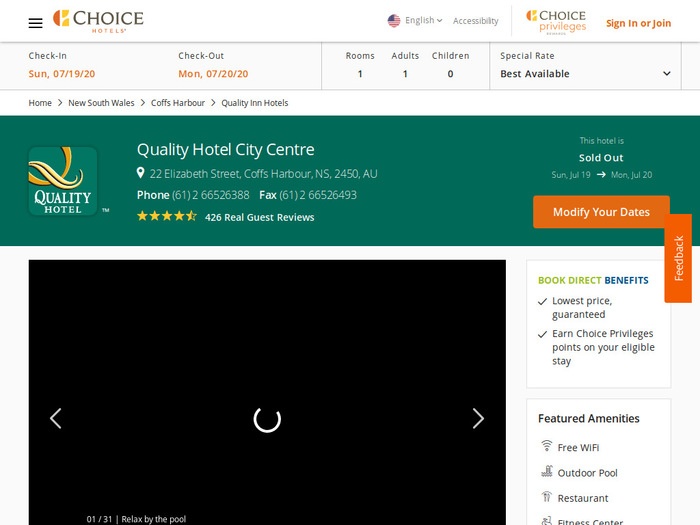Click the Free WiFi amenity icon

547,446
